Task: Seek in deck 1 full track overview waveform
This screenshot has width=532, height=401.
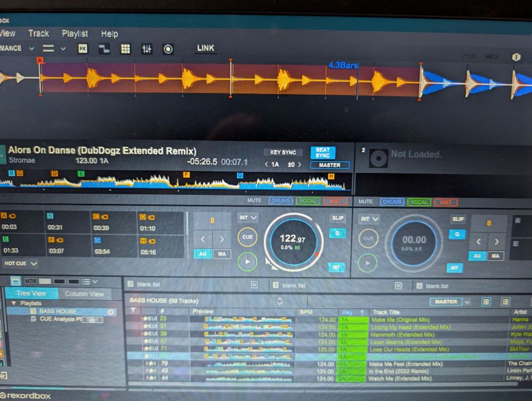Action: tap(174, 180)
